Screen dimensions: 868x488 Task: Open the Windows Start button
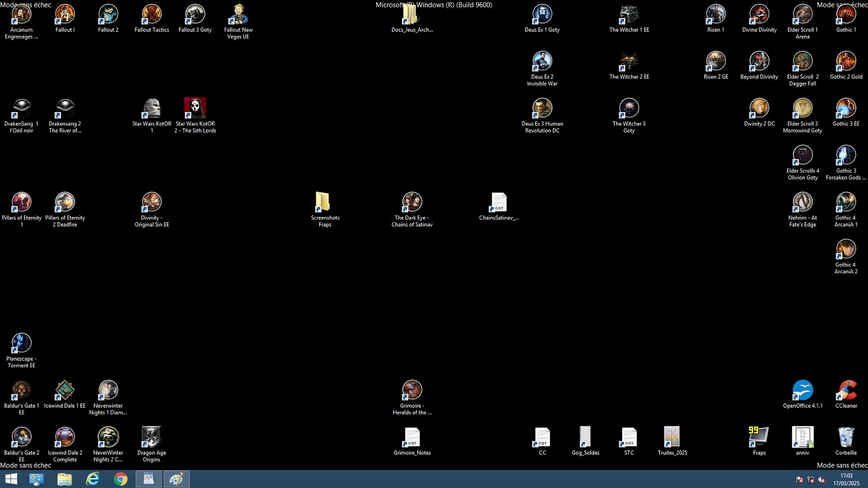click(x=11, y=479)
